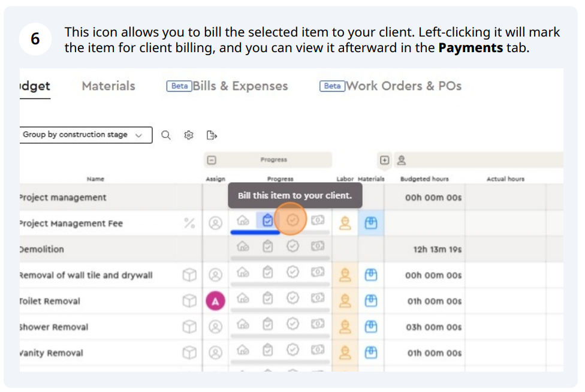Click the blue materials icon for Shower Removal

pyautogui.click(x=371, y=327)
